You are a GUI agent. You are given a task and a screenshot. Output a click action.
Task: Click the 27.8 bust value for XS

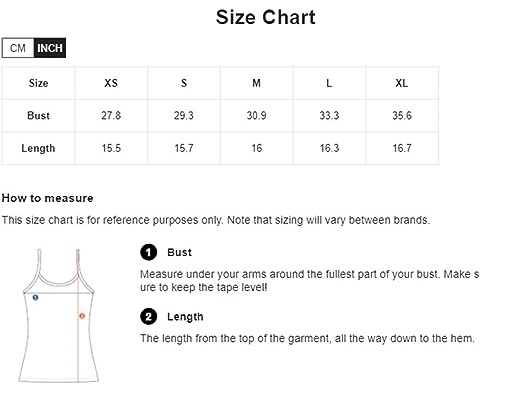click(111, 116)
